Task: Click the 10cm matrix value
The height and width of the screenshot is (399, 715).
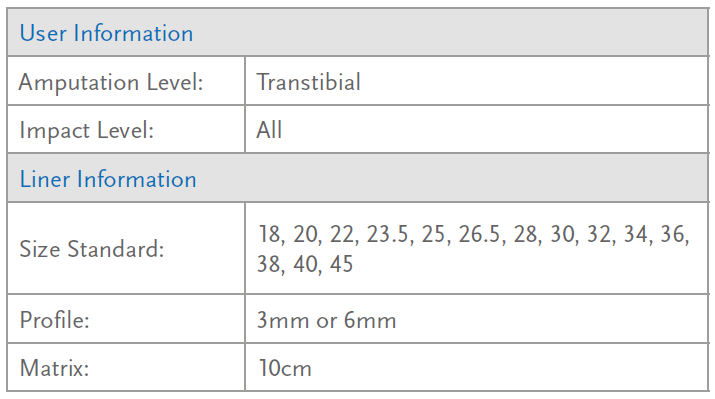Action: pos(285,368)
